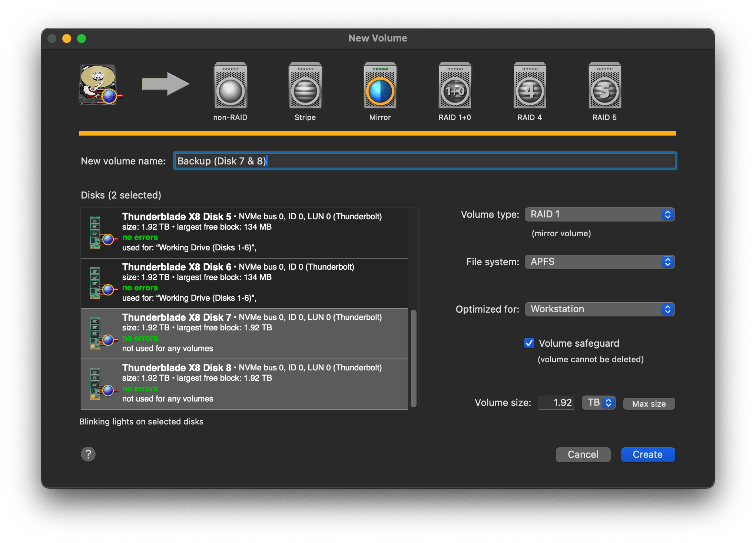Select the Mirror RAID icon
This screenshot has width=756, height=543.
pyautogui.click(x=380, y=86)
